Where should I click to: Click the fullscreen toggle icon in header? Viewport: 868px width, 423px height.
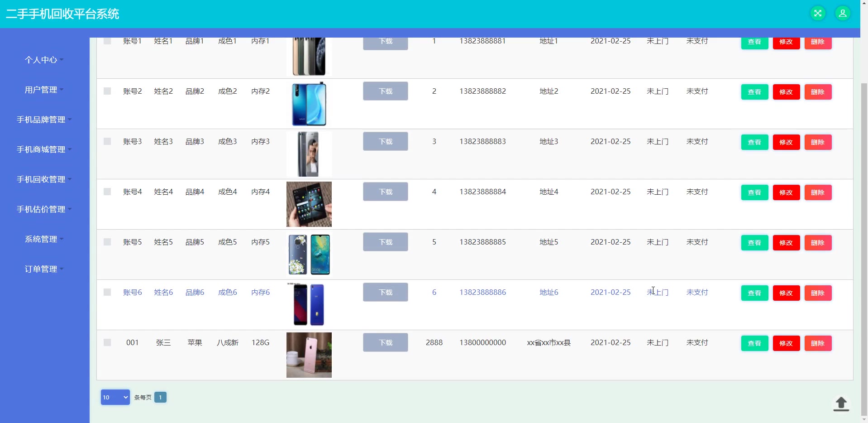(817, 14)
